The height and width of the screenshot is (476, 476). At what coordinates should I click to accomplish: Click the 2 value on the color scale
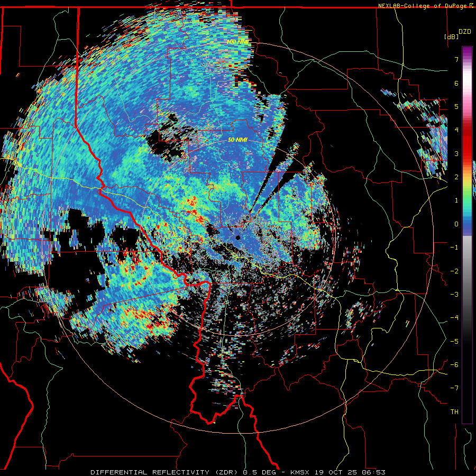click(456, 177)
